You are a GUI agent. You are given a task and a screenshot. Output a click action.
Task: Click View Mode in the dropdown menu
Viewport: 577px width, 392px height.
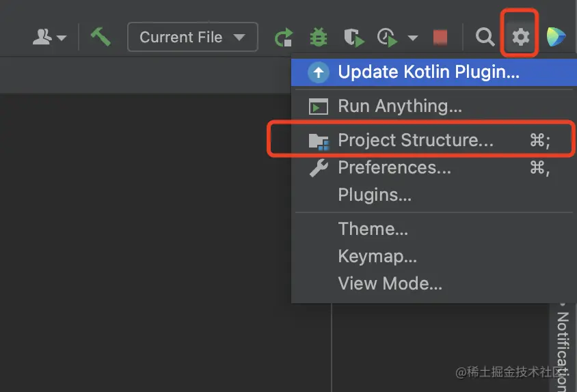pyautogui.click(x=390, y=284)
